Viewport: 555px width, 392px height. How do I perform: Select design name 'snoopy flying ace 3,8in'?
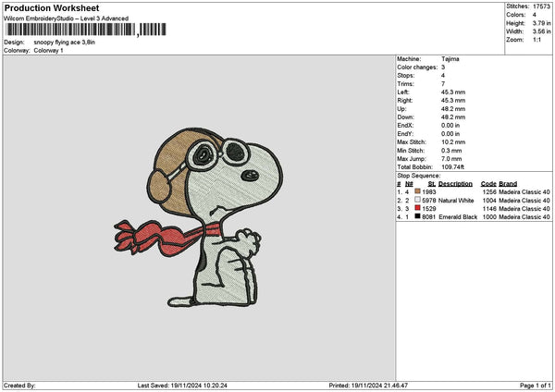point(65,43)
